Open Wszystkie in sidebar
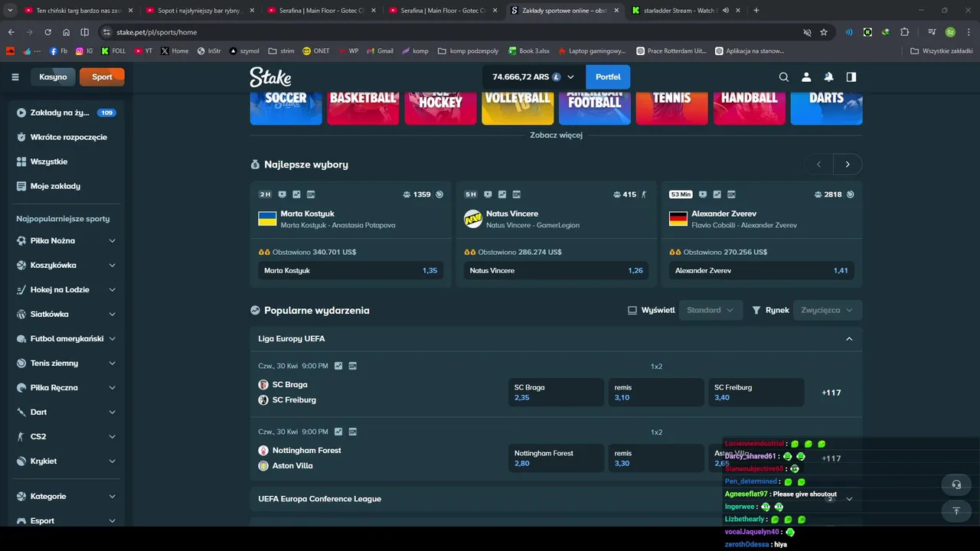The width and height of the screenshot is (980, 551). (x=66, y=161)
